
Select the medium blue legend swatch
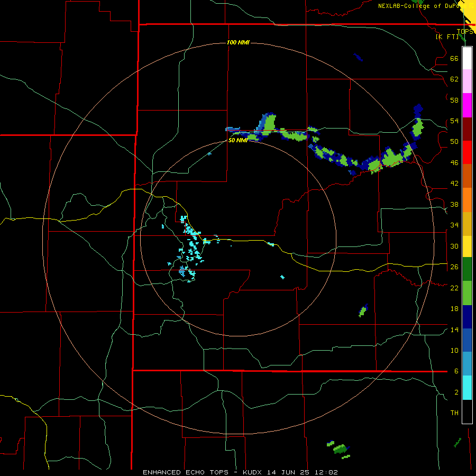point(467,340)
